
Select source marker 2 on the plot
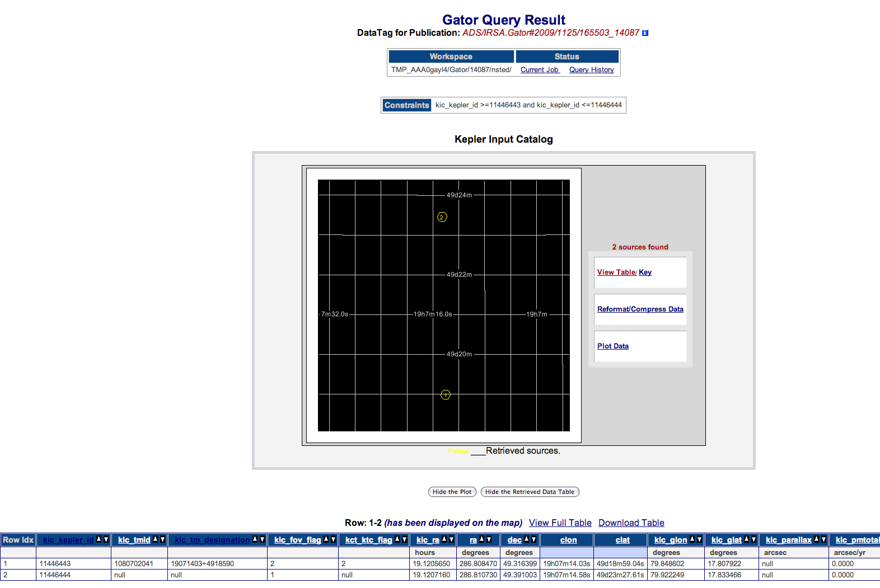[x=442, y=217]
